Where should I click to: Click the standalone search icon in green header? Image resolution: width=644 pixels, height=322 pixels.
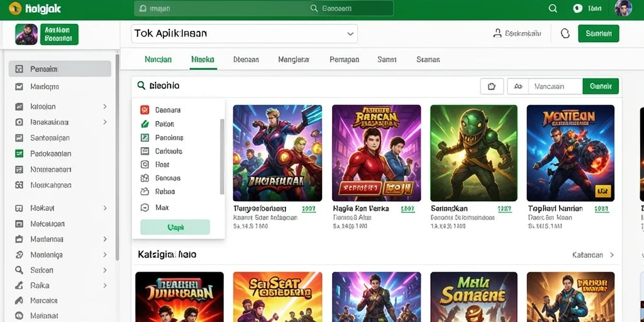pyautogui.click(x=553, y=8)
